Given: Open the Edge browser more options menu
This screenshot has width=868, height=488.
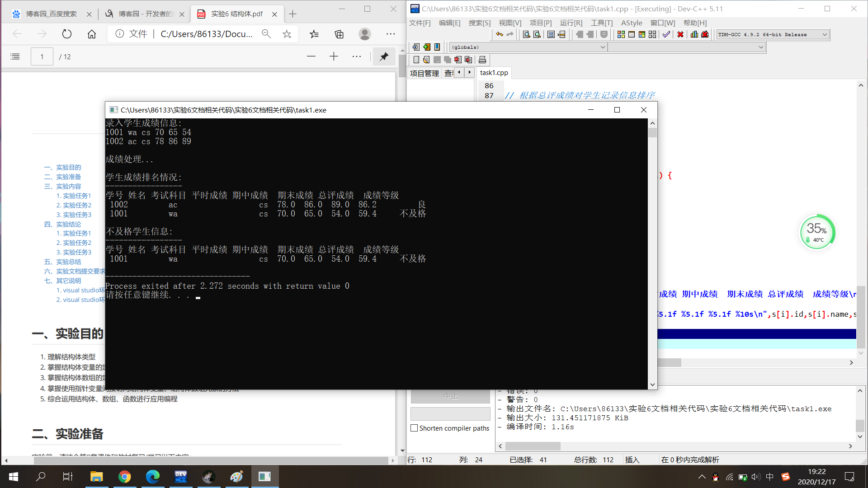Looking at the screenshot, I should coord(391,34).
